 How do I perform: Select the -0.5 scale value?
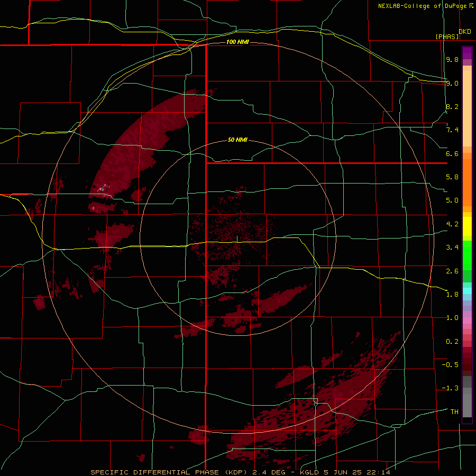(450, 365)
